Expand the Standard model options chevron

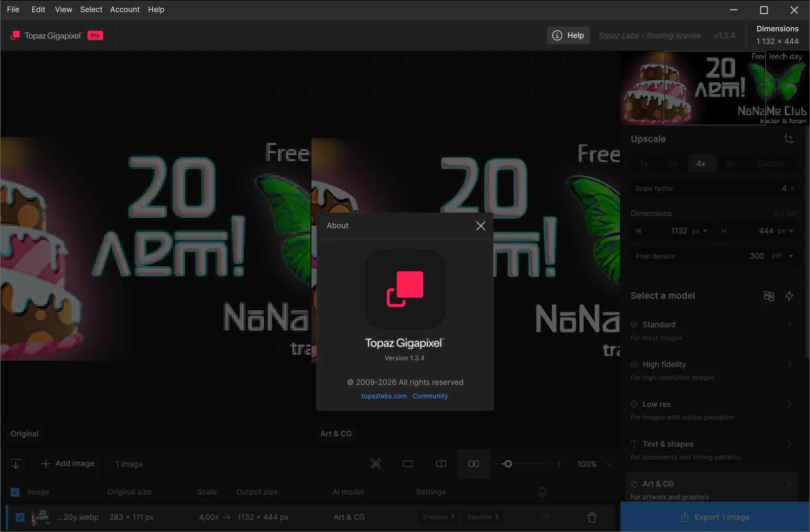coord(789,324)
